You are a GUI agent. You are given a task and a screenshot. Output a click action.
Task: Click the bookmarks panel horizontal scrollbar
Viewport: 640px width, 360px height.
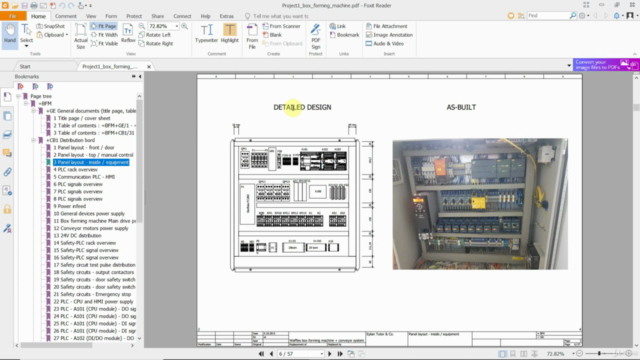pos(57,345)
